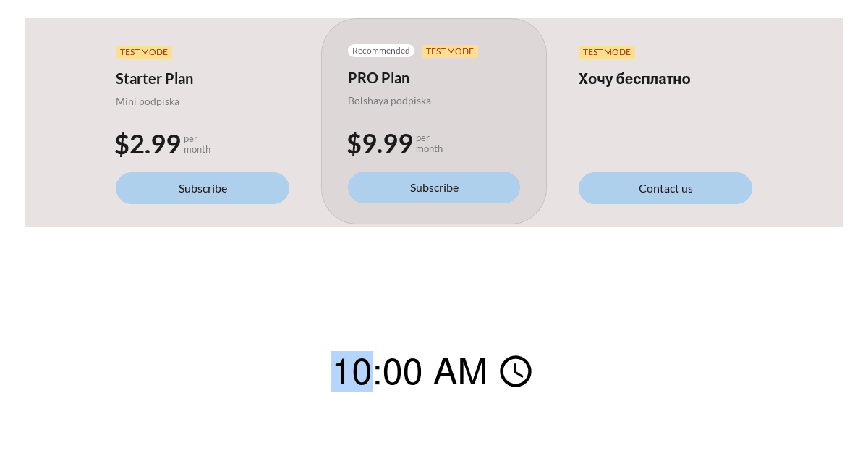The height and width of the screenshot is (456, 868).
Task: Click the dollar sign of the $9.99 price
Action: click(354, 143)
